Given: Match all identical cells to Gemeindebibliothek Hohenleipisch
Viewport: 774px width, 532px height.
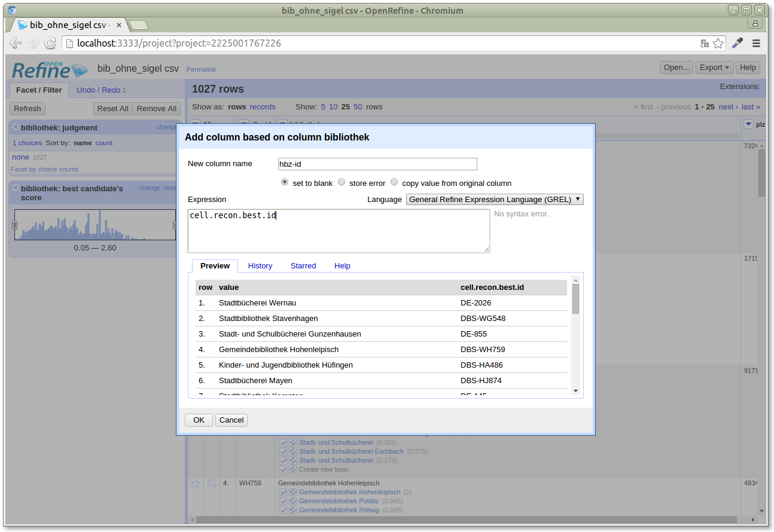Looking at the screenshot, I should click(293, 492).
